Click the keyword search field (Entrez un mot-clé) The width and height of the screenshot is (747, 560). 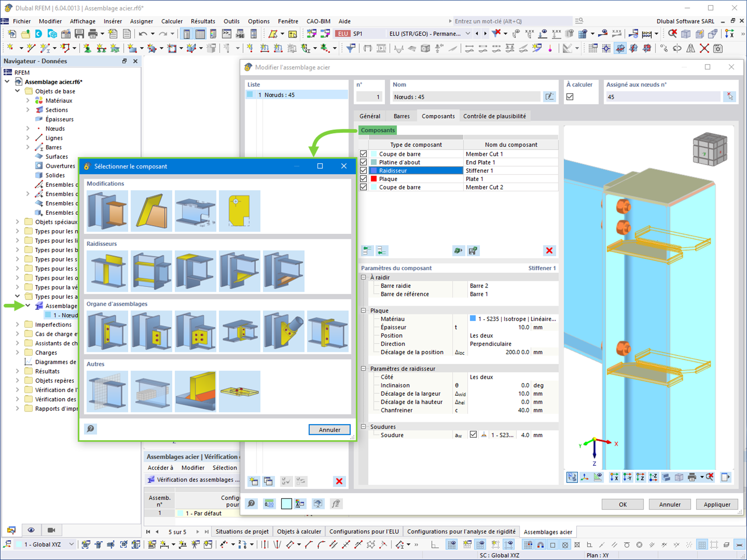512,21
